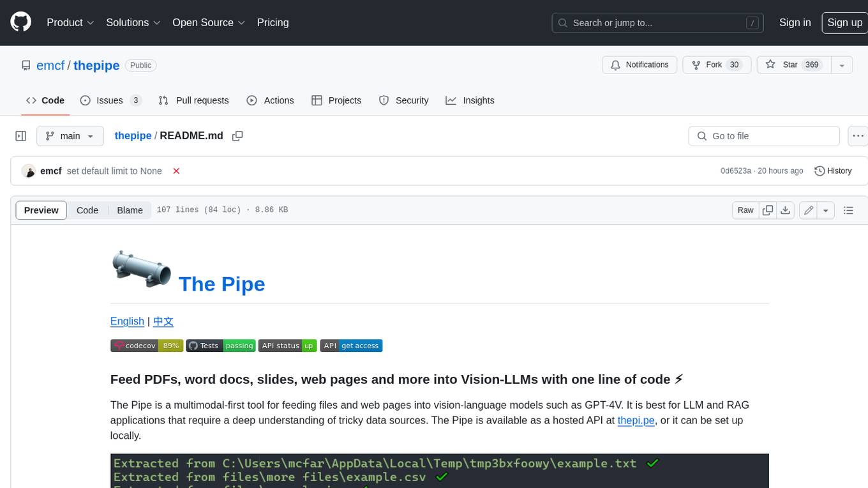Select the Preview view
Screen dimensions: 868x488
pyautogui.click(x=41, y=210)
